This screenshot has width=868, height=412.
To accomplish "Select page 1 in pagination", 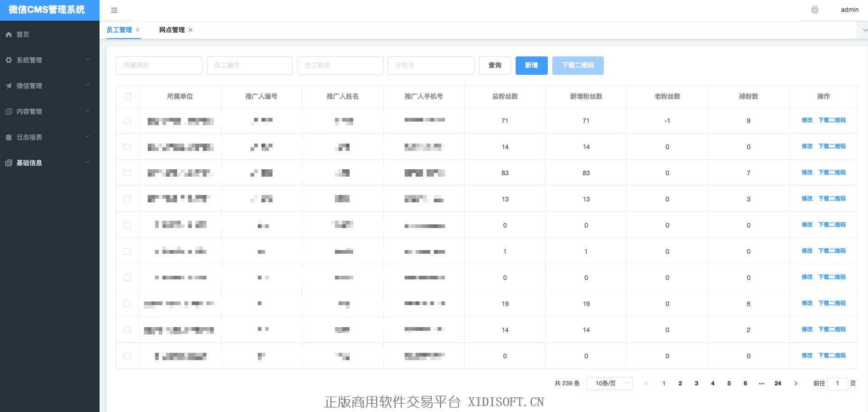I will pos(664,384).
